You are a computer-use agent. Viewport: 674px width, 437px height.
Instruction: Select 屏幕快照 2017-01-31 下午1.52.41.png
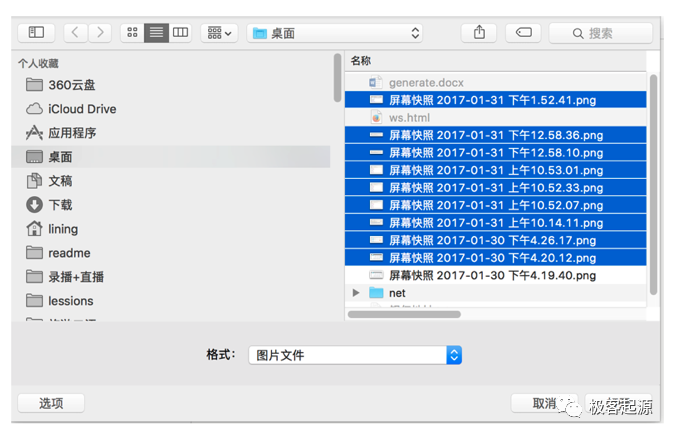(495, 100)
